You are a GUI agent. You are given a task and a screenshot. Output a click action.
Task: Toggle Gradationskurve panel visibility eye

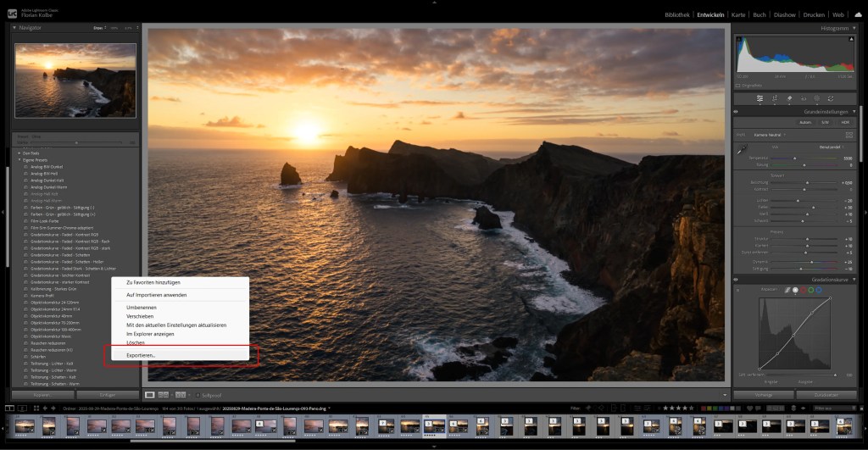(x=736, y=279)
